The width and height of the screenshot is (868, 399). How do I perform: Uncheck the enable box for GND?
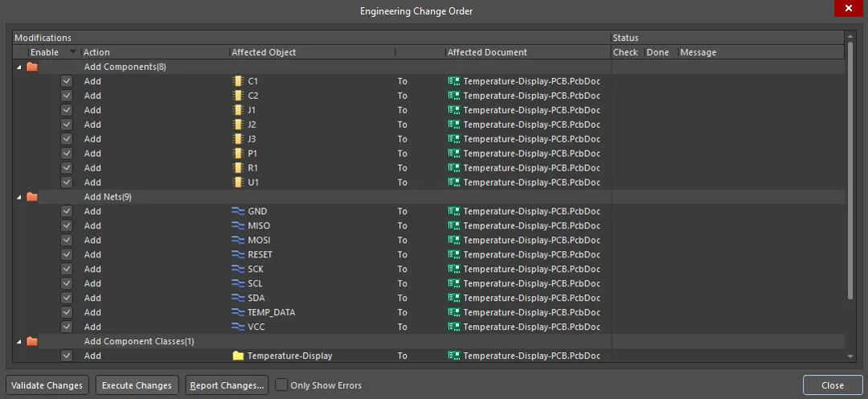(x=67, y=211)
